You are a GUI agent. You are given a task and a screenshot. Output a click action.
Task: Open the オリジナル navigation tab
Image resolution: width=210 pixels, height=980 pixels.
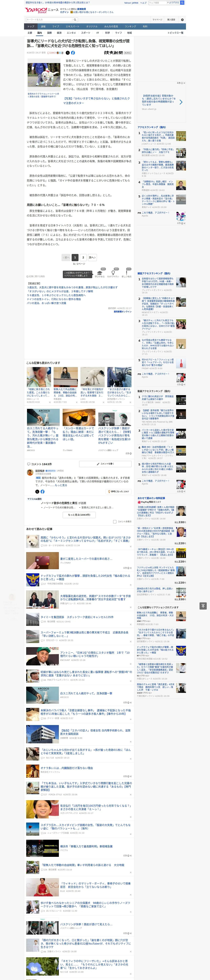point(92,27)
